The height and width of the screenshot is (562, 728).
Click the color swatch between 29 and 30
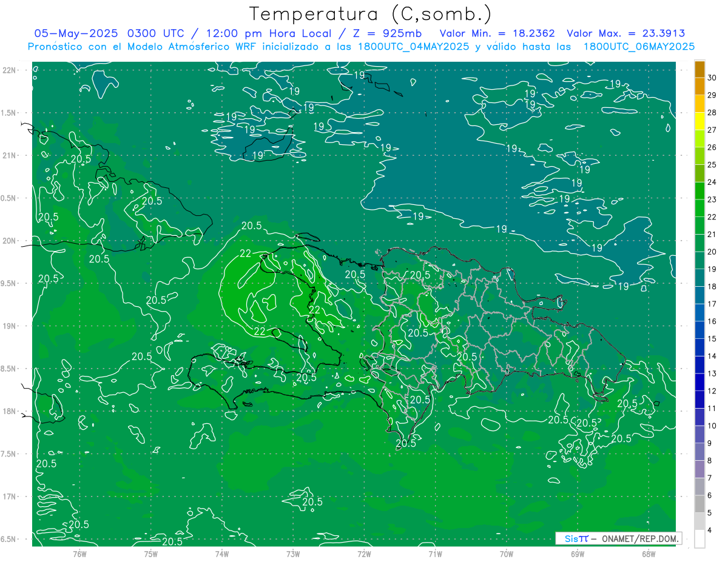699,86
